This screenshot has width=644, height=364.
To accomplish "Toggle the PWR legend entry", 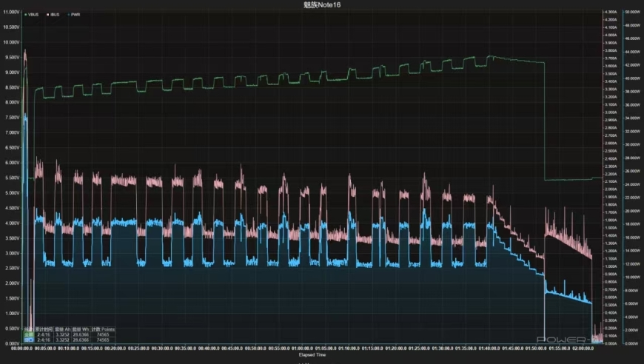I will [x=76, y=14].
